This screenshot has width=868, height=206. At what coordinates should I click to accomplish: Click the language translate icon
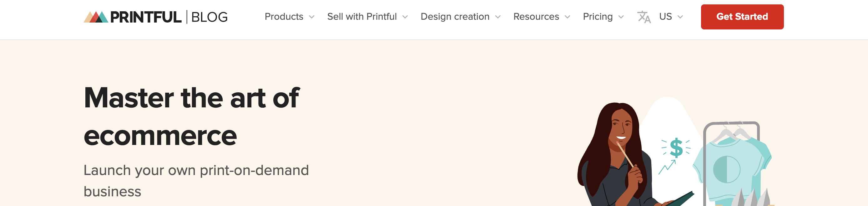pos(643,17)
